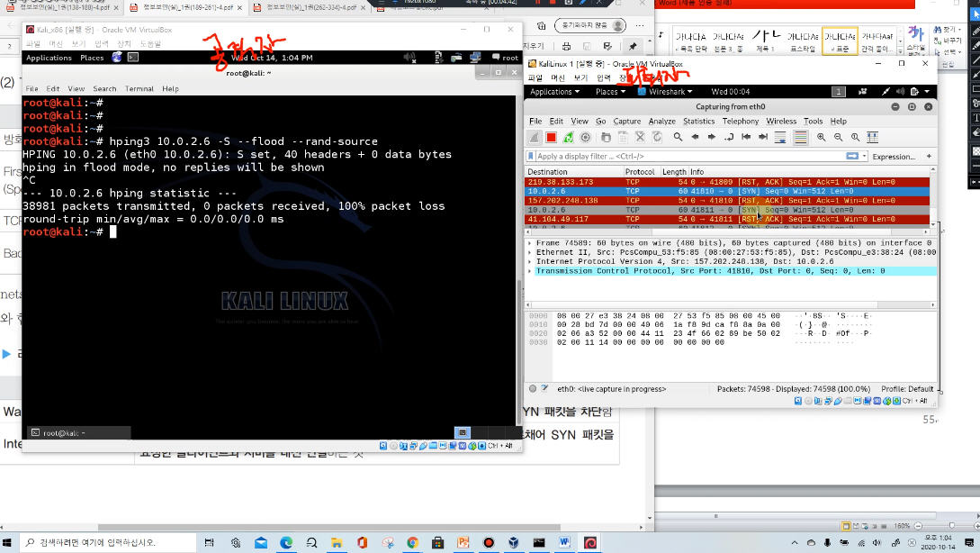Jump to the last packet
Viewport: 980px width, 553px height.
(x=763, y=138)
